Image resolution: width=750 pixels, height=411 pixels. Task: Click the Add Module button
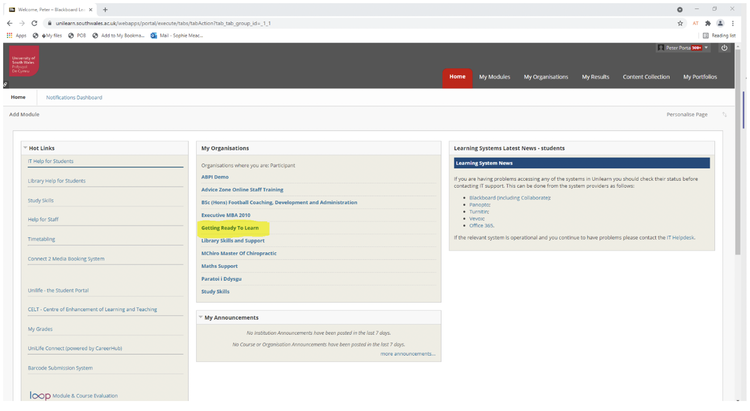coord(25,115)
